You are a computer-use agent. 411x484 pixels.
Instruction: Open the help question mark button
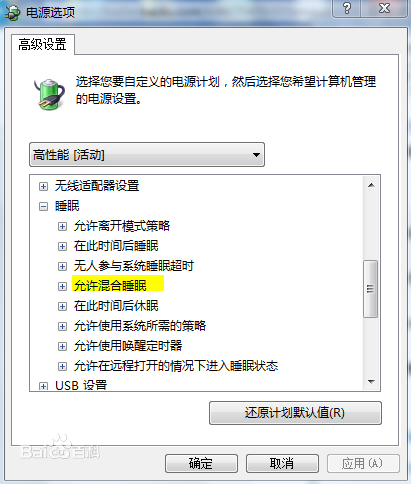[x=347, y=8]
